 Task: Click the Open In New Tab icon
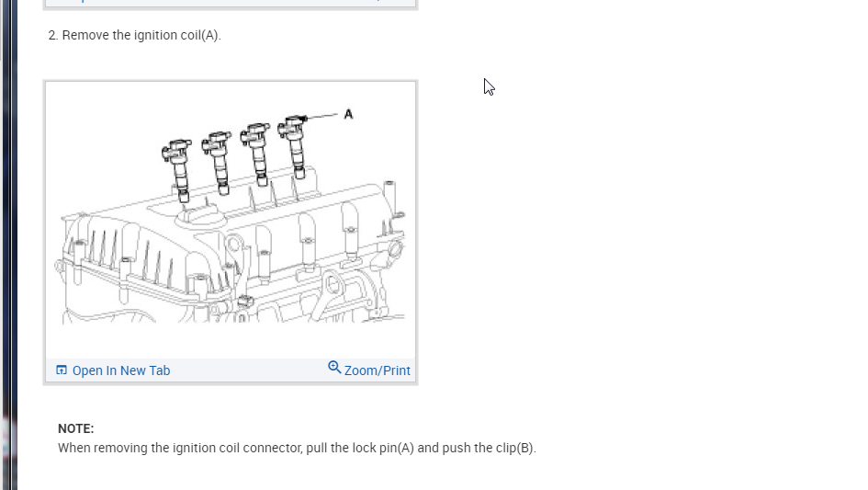[x=62, y=370]
